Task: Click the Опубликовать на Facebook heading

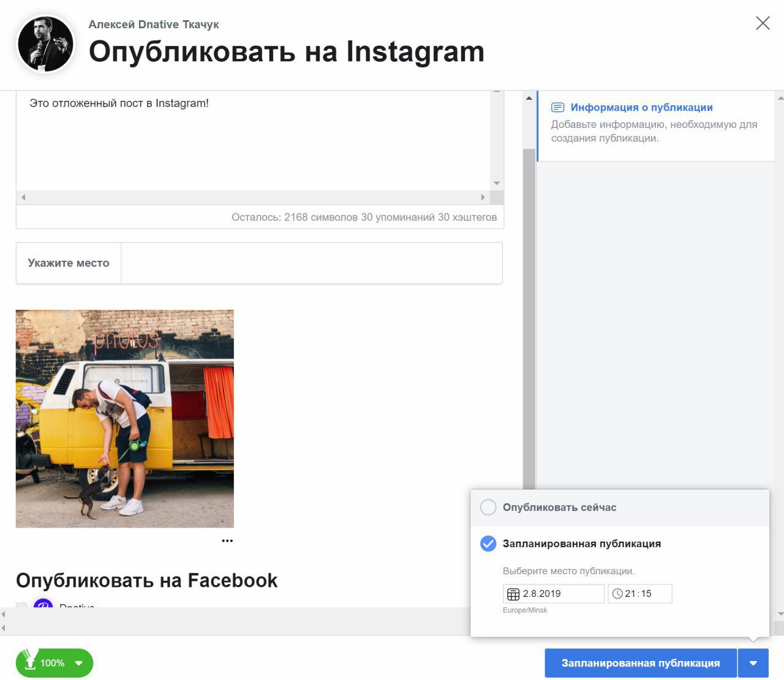Action: point(147,580)
